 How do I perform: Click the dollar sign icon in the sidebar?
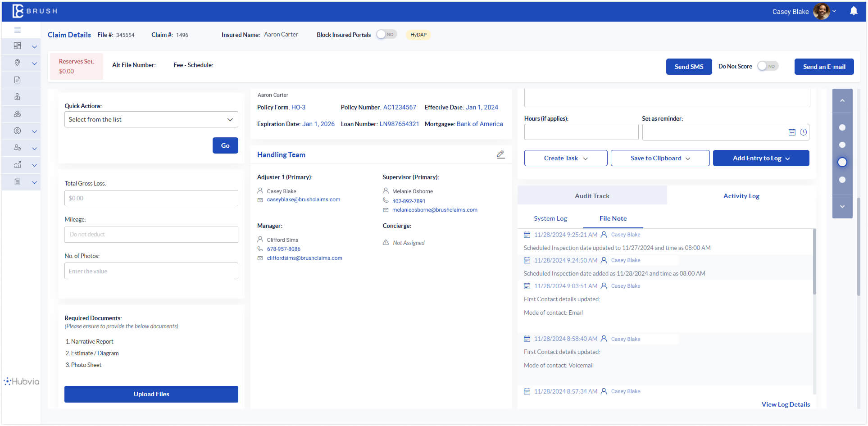(18, 131)
